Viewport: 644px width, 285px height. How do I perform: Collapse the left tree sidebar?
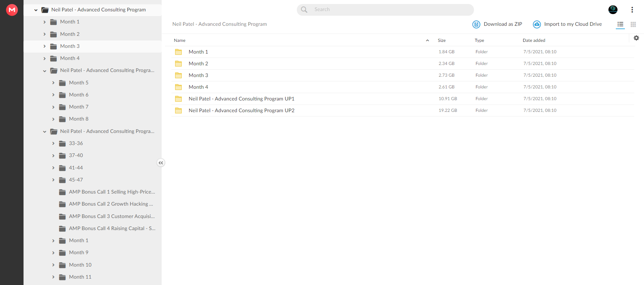click(x=161, y=163)
